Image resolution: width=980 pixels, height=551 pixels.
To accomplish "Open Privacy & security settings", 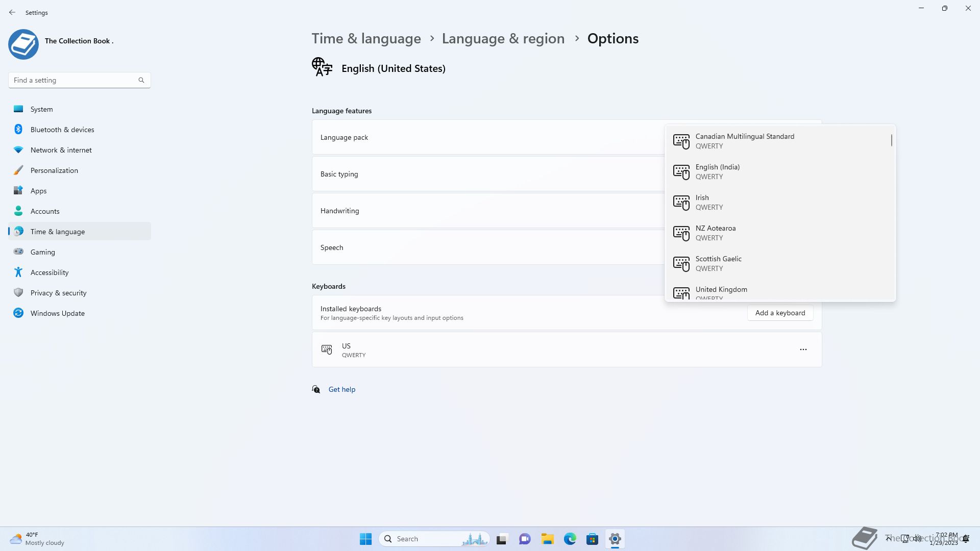I will pyautogui.click(x=58, y=293).
